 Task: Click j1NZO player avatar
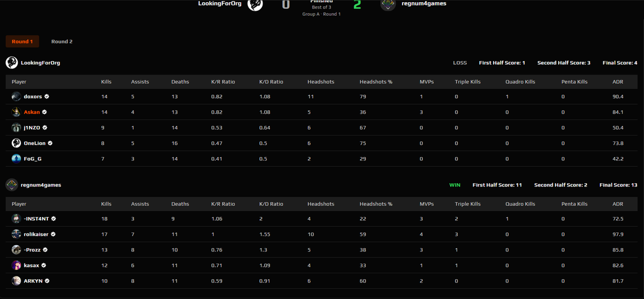coord(17,128)
